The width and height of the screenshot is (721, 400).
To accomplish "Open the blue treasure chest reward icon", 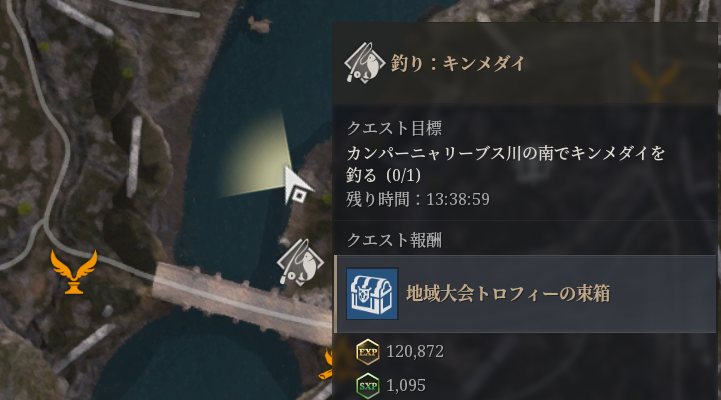I will tap(372, 294).
